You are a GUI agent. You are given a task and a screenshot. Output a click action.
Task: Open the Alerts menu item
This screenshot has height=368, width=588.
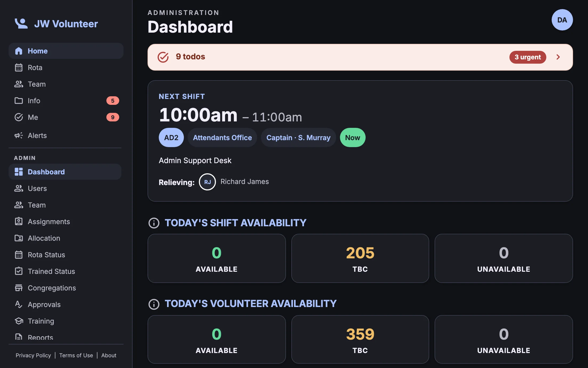(x=66, y=135)
